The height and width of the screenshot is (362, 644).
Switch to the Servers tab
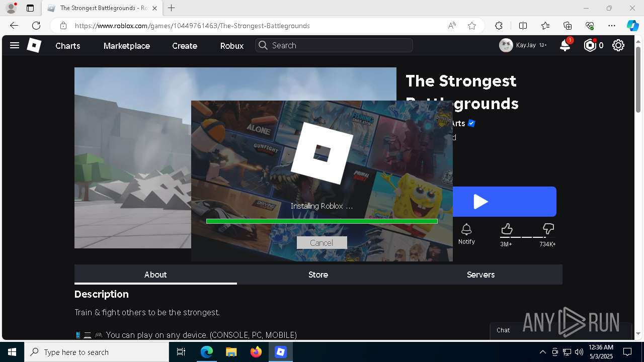480,275
